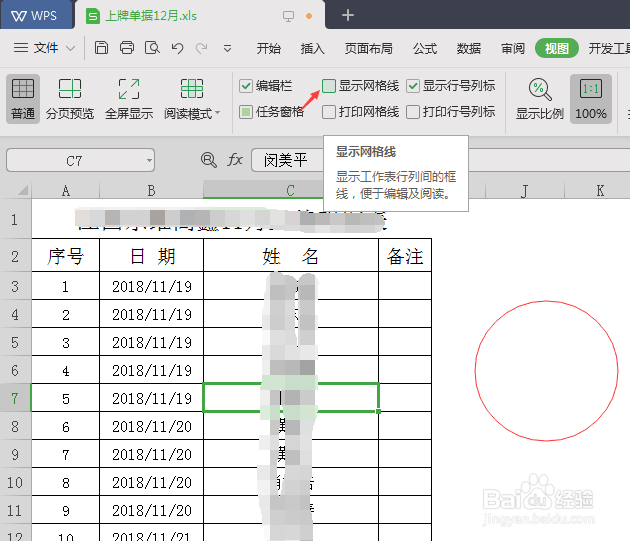The width and height of the screenshot is (630, 541).
Task: Open the 页面布局 ribbon tab
Action: [x=368, y=49]
